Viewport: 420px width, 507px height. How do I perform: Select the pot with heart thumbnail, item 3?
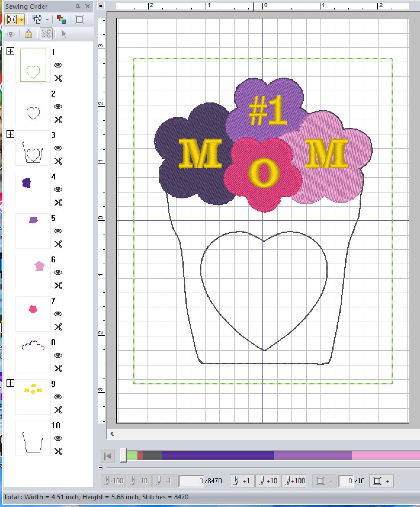(33, 148)
